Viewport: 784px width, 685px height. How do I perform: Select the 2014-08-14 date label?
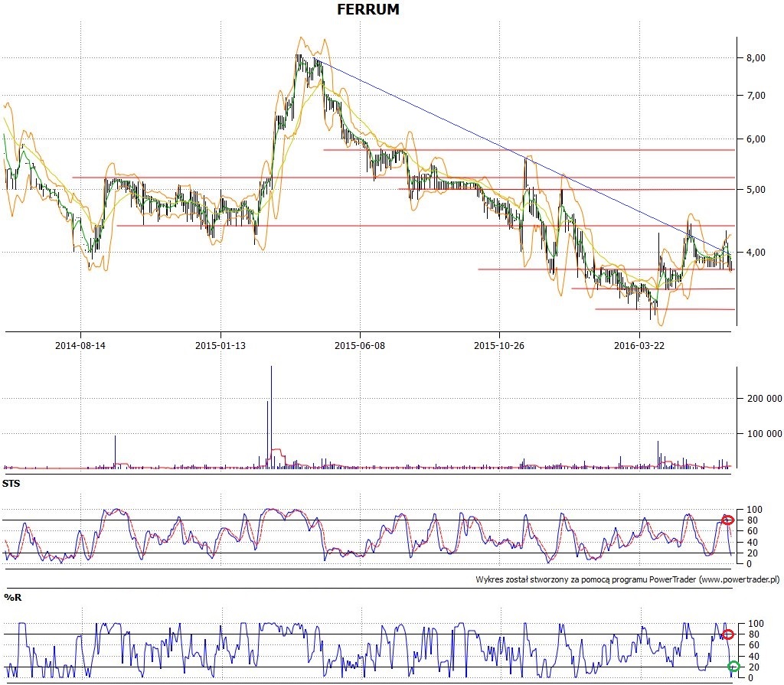pos(80,345)
